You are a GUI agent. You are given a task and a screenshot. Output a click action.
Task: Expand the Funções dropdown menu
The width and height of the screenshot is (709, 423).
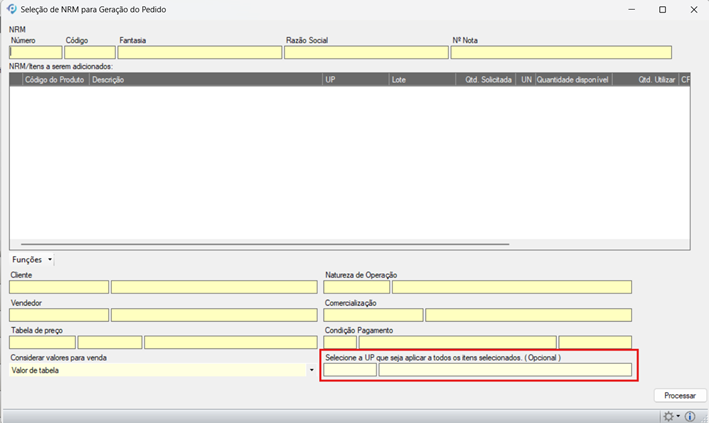(x=33, y=259)
